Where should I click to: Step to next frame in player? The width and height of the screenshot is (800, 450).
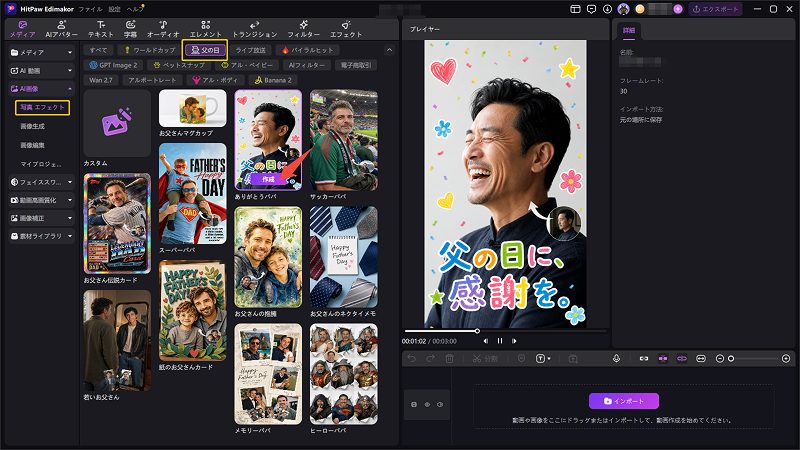pos(514,341)
